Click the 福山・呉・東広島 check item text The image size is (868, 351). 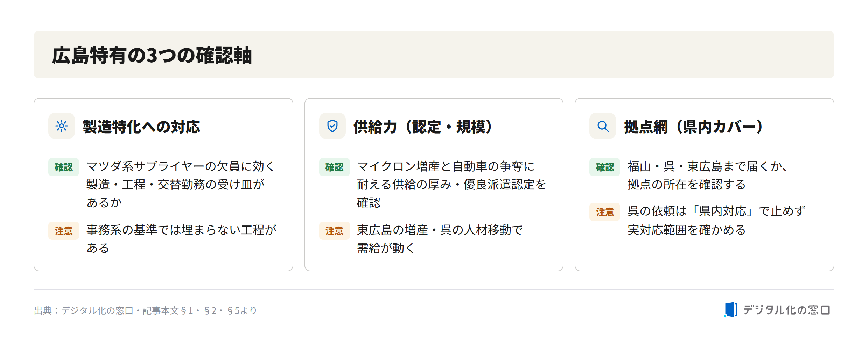point(708,175)
